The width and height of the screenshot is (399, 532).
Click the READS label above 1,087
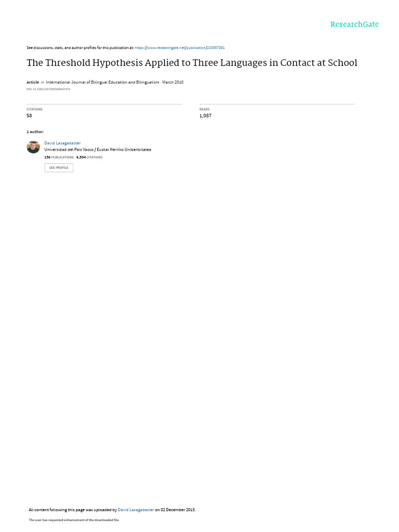204,109
